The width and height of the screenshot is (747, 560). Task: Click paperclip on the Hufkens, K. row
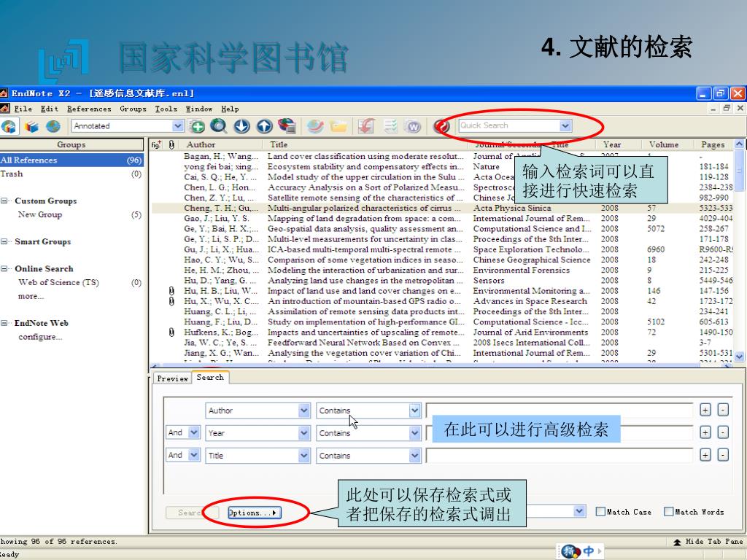[171, 332]
